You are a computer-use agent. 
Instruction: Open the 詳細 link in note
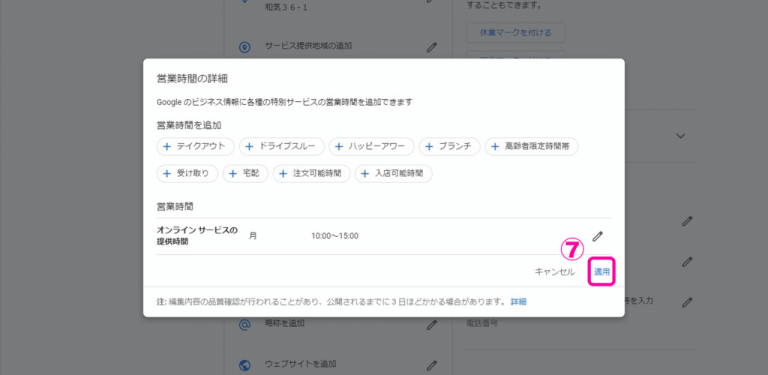(x=518, y=302)
